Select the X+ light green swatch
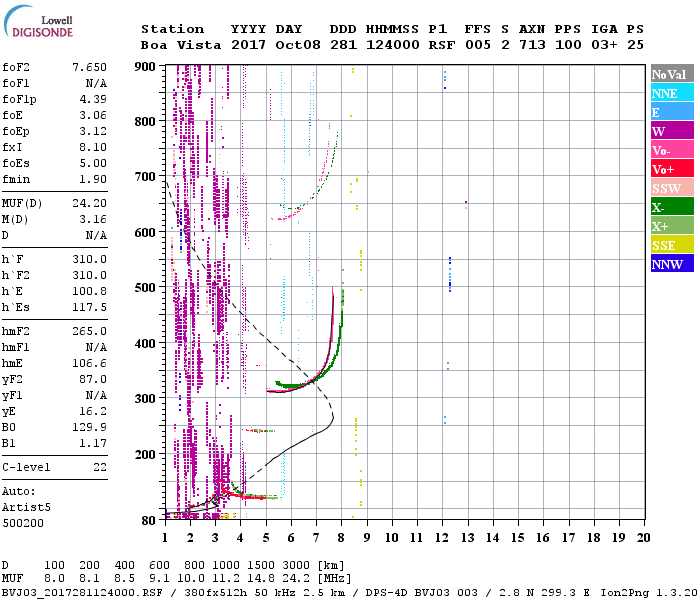This screenshot has width=700, height=600. point(672,226)
